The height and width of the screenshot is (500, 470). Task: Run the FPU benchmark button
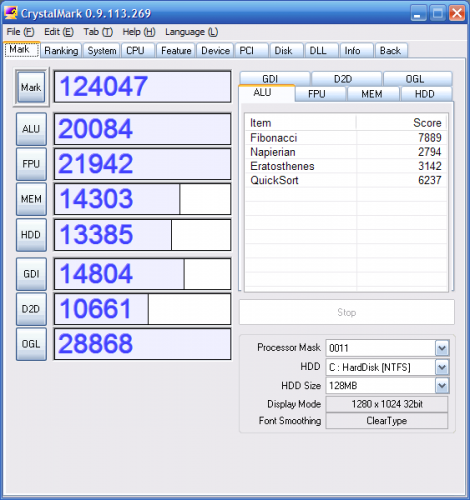click(31, 164)
